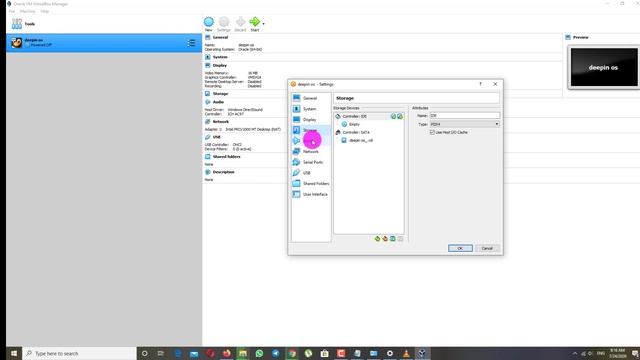Click Shared folders section header in details

tap(227, 157)
